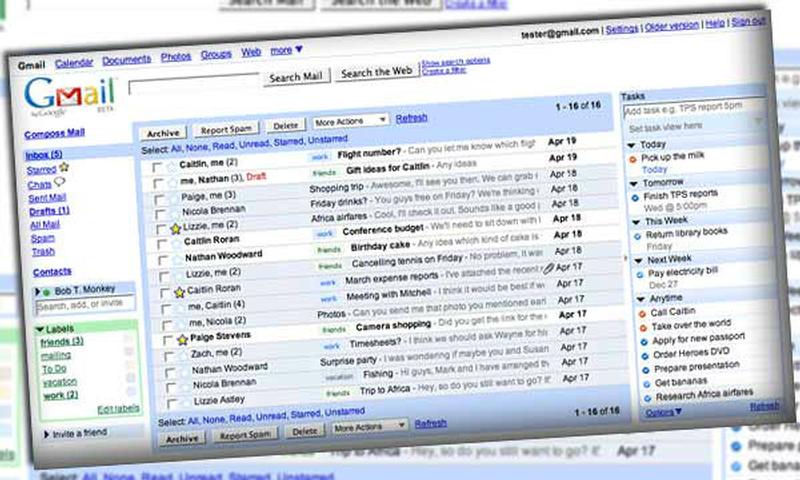The width and height of the screenshot is (800, 480).
Task: Click the green status dot beside Bob T. Monkey
Action: click(x=46, y=292)
